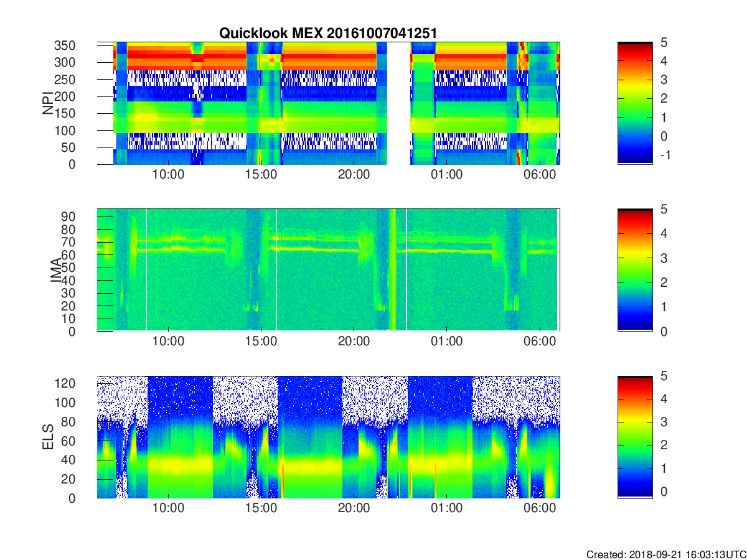Click the "10:00" label under NPI plot

pos(168,175)
